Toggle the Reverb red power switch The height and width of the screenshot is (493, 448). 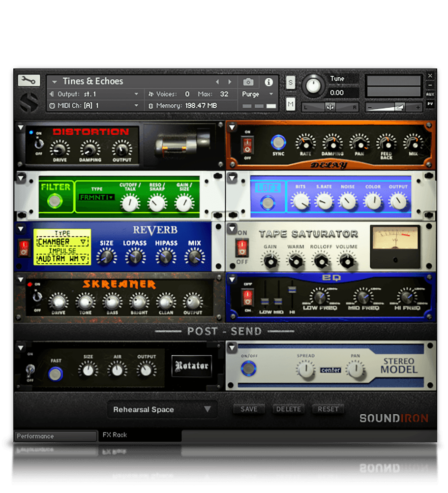click(24, 248)
